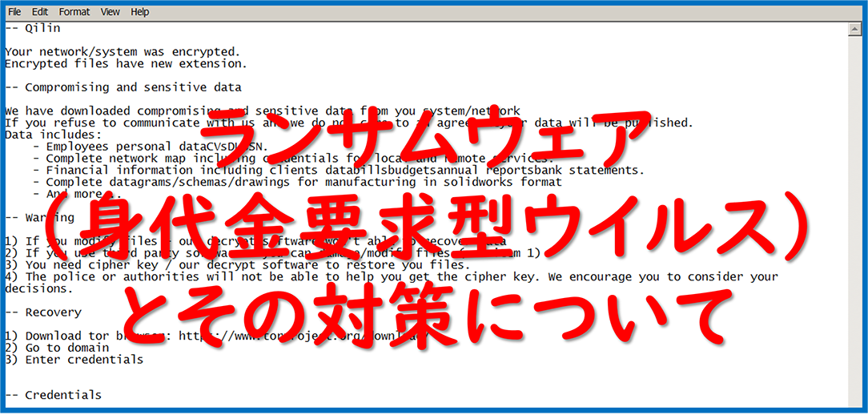Click the 'Encrypted files have new extension.' line

click(x=126, y=63)
